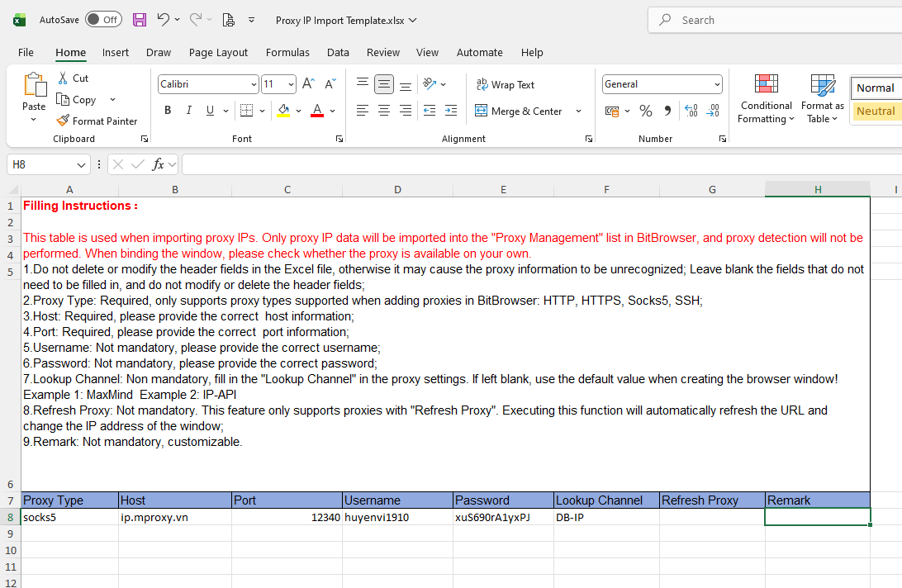
Task: Toggle Italic formatting
Action: 189,111
